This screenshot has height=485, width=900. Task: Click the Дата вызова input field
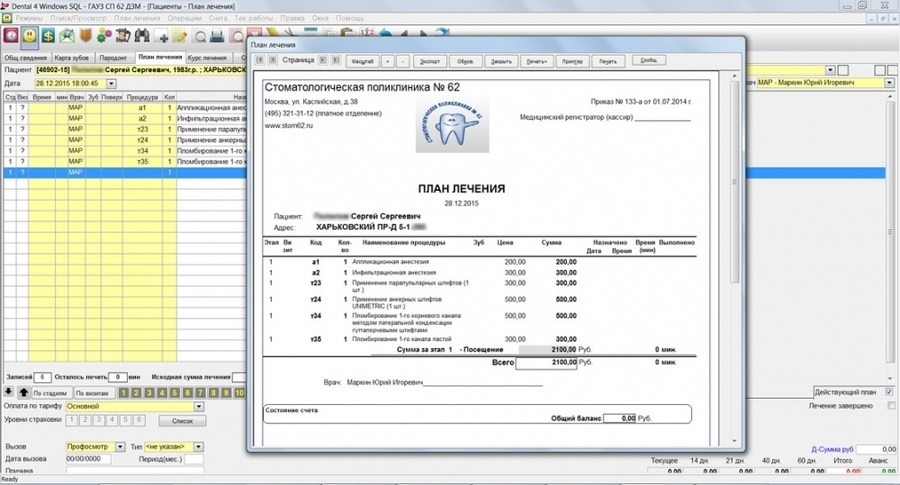click(x=88, y=459)
